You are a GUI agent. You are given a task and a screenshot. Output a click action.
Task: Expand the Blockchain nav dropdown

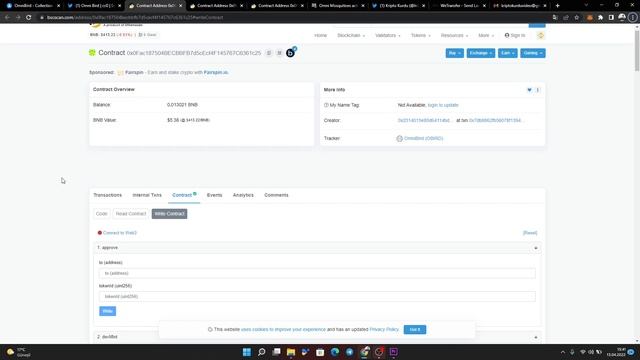(x=351, y=36)
